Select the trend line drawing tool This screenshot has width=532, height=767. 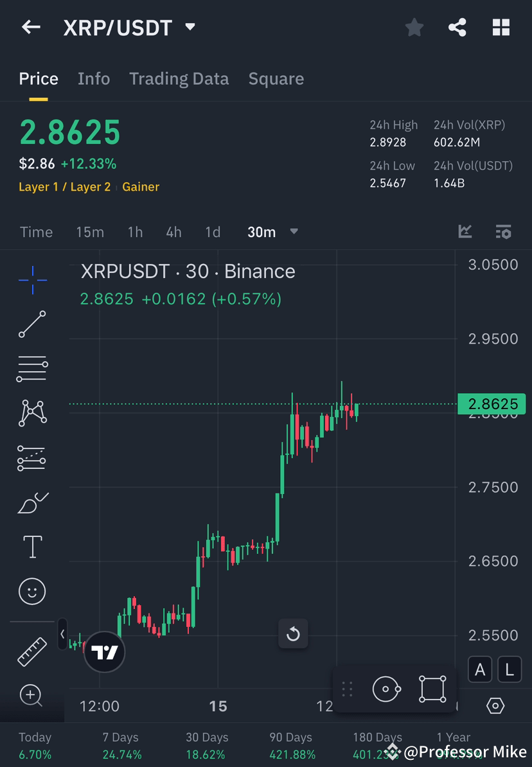32,324
